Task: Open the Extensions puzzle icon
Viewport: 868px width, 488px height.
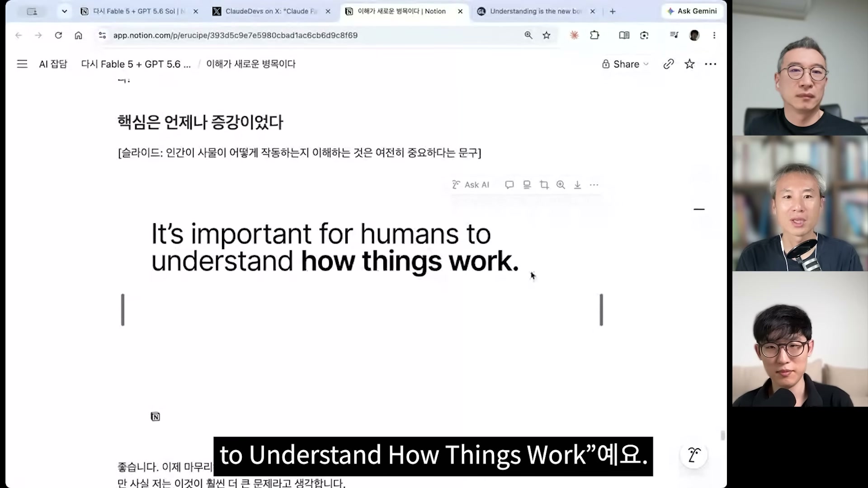Action: 594,35
